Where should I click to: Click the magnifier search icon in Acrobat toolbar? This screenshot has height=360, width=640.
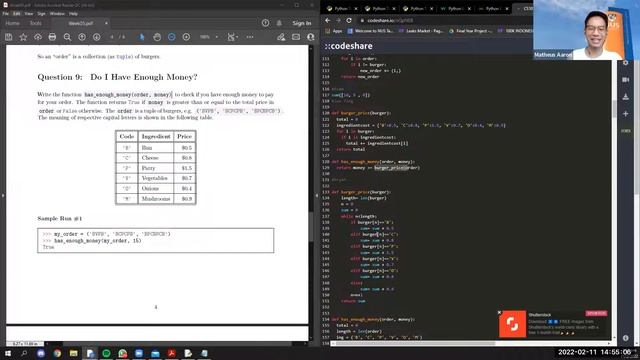[x=67, y=37]
